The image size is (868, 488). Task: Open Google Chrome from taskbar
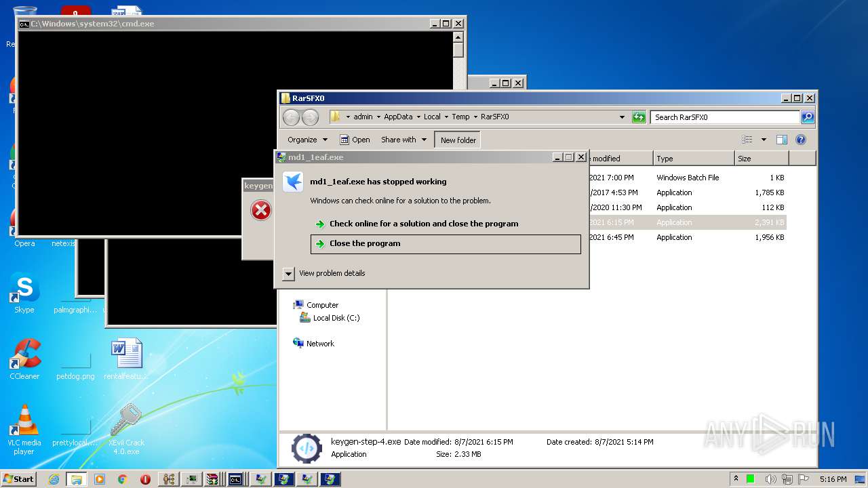(x=123, y=479)
